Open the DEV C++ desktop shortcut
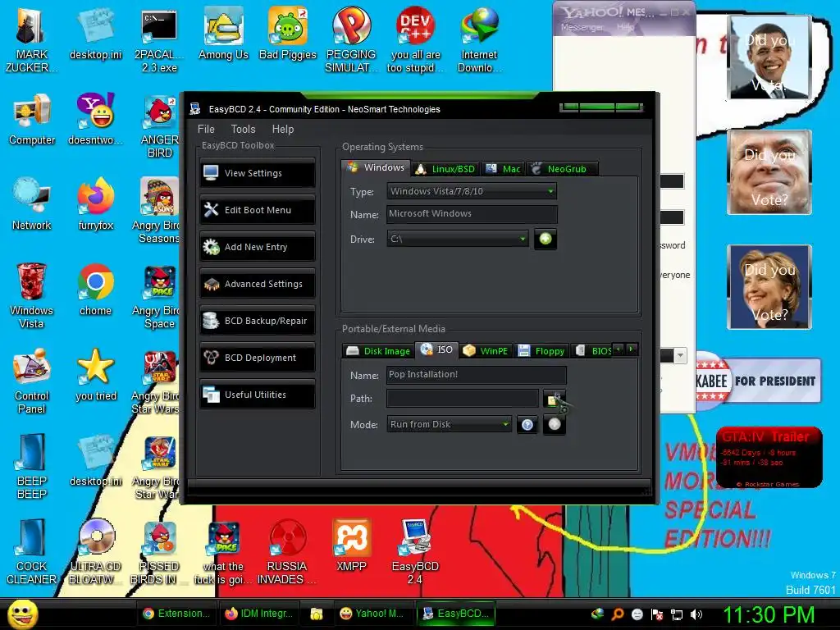The width and height of the screenshot is (840, 630). [415, 40]
